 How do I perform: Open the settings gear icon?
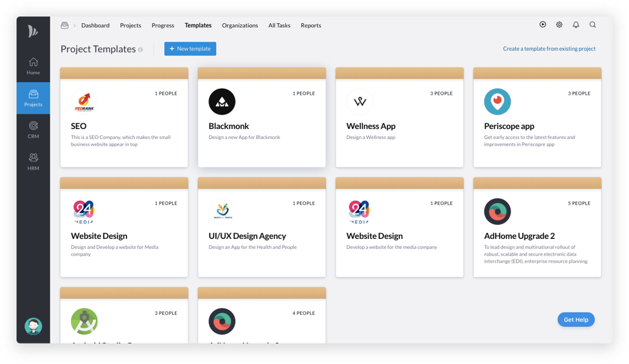[x=559, y=24]
